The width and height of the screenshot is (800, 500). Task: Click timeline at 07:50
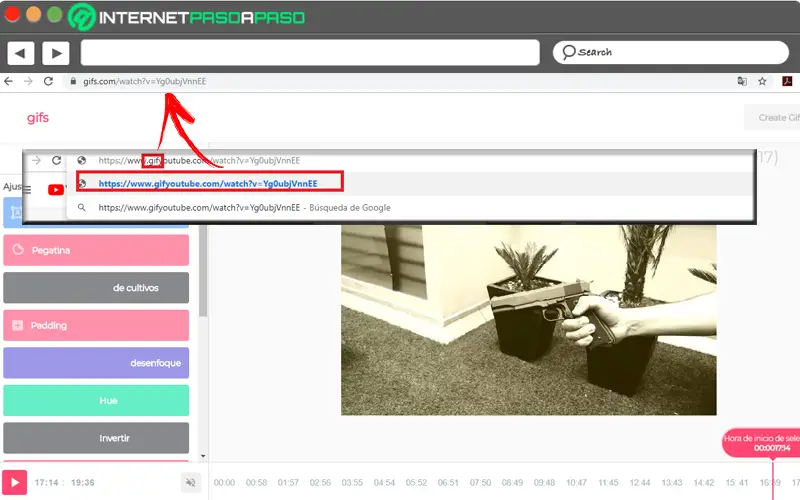[480, 483]
